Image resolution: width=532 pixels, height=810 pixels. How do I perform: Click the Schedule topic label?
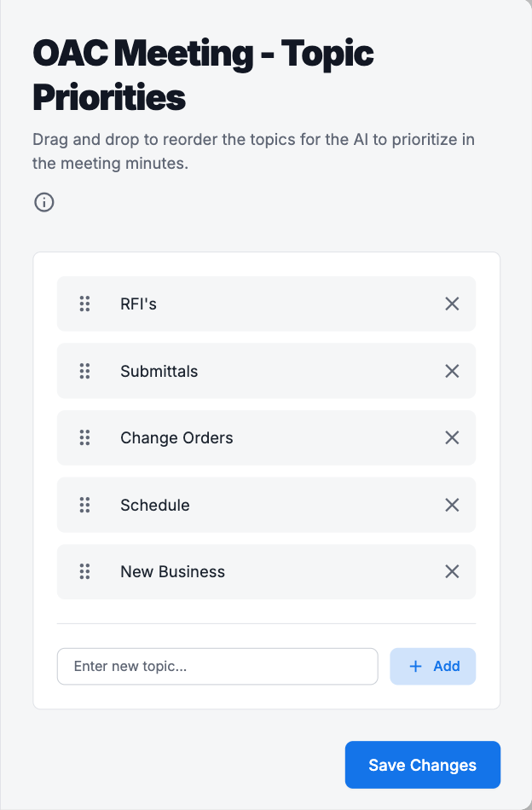[x=155, y=505]
